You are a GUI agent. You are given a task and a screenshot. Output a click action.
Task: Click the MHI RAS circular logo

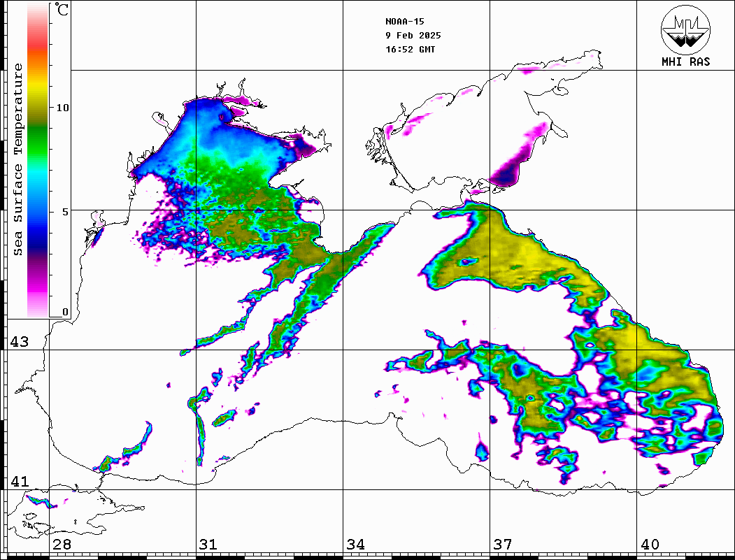click(x=685, y=29)
